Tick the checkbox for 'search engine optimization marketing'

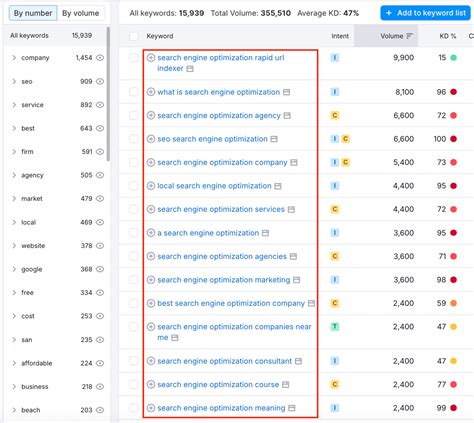coord(134,280)
